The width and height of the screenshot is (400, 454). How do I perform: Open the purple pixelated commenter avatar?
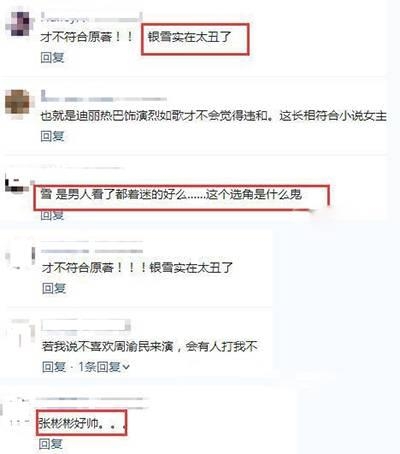21,24
